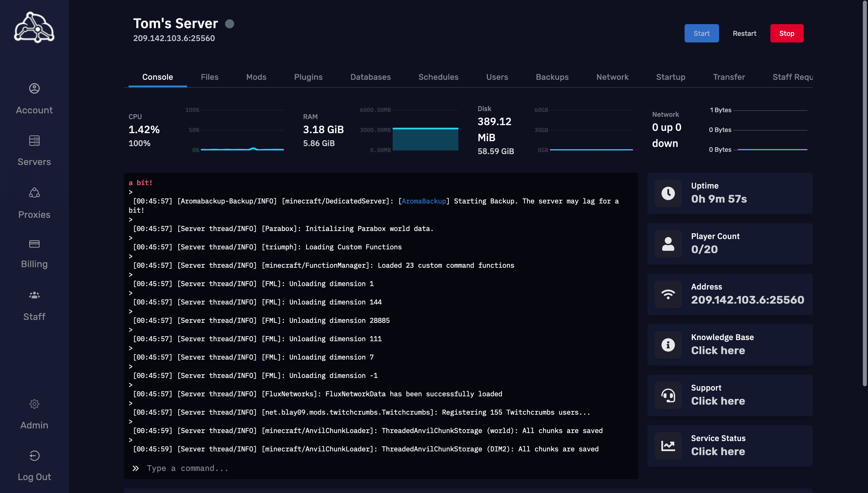Click the server IP under Tom's Server
The height and width of the screenshot is (493, 868).
(x=174, y=38)
